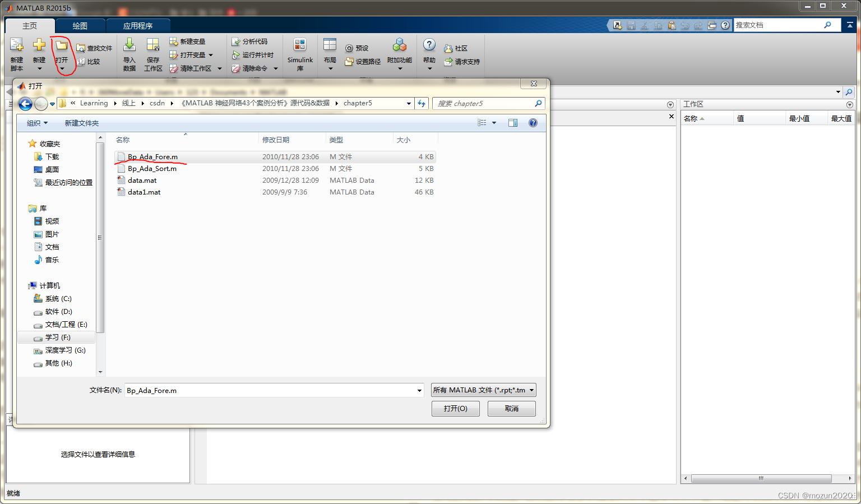Expand the address bar path history dropdown
The width and height of the screenshot is (861, 504).
[409, 103]
